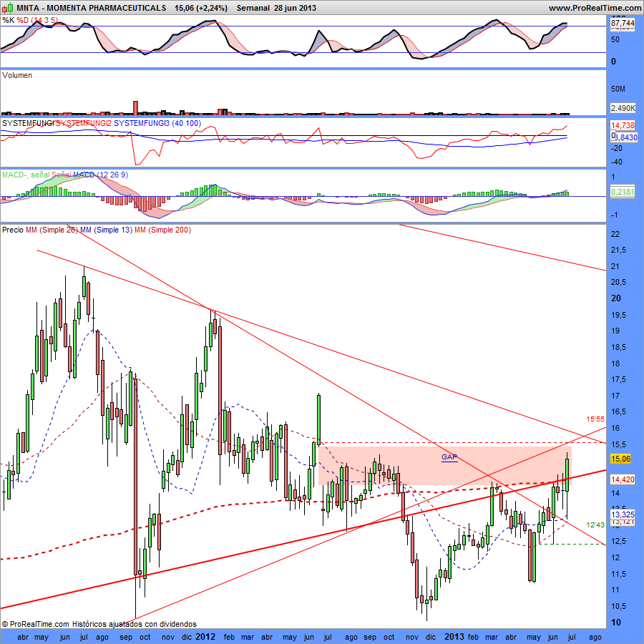Click the %K %D (14 3 5) indicator label

tap(29, 20)
